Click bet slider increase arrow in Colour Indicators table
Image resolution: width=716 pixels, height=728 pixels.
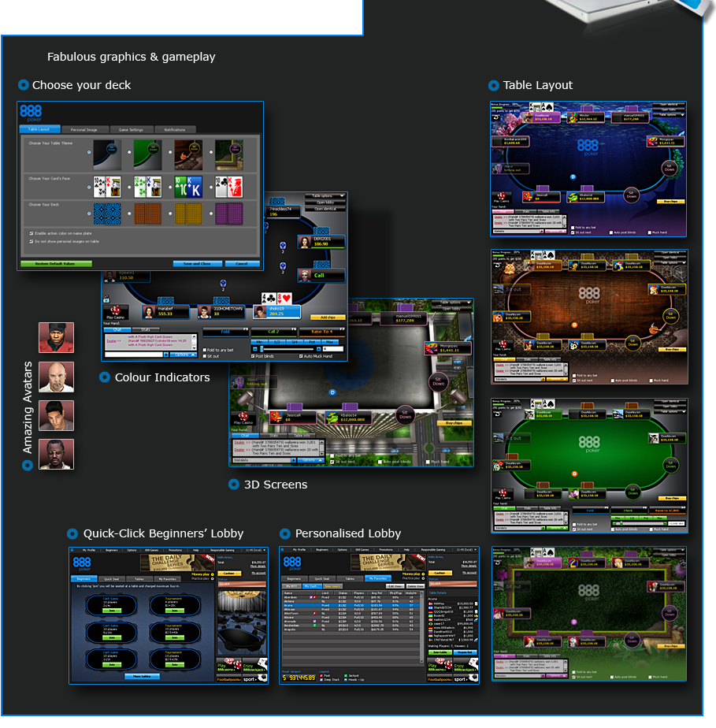(x=318, y=349)
